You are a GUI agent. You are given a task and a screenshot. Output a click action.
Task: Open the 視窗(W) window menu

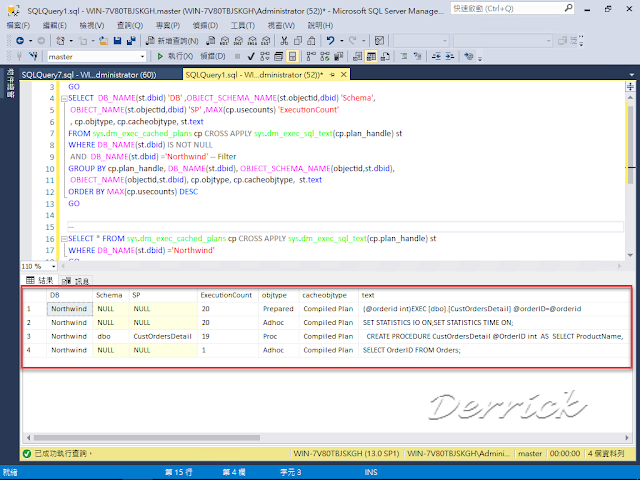click(x=281, y=25)
